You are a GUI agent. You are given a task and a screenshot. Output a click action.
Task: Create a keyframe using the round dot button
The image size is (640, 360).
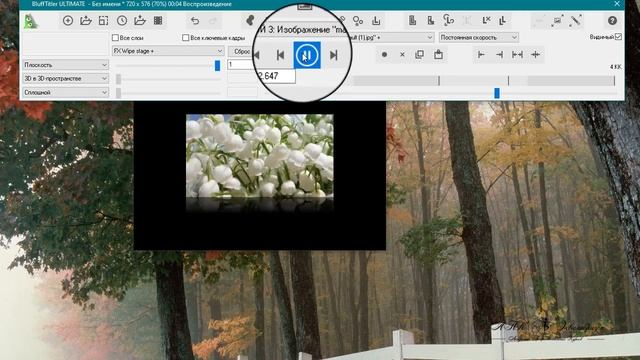[x=384, y=54]
